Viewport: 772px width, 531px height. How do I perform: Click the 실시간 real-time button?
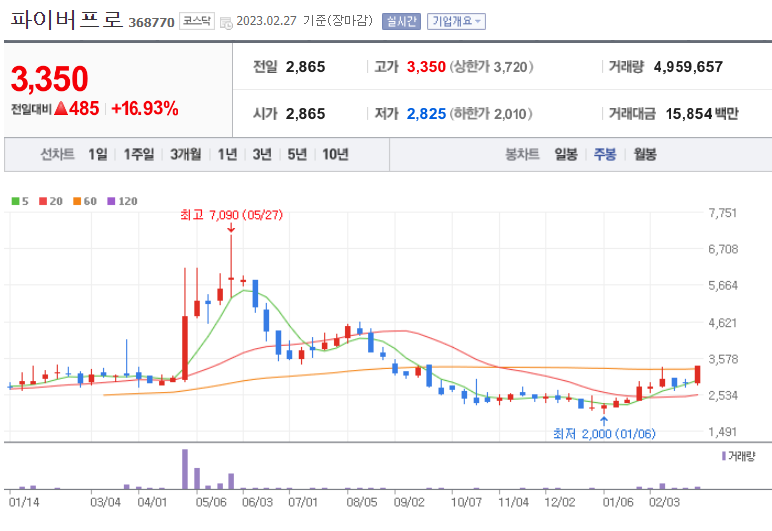(x=401, y=22)
